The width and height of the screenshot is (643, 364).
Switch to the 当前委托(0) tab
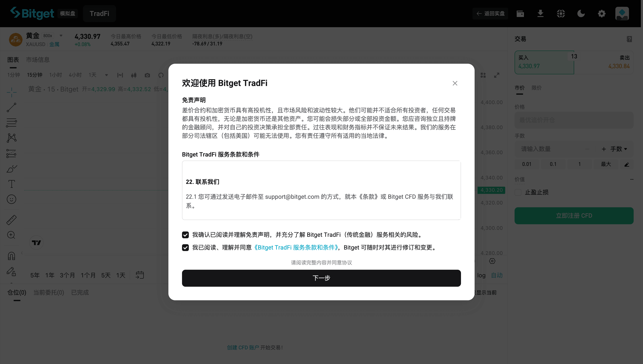48,292
